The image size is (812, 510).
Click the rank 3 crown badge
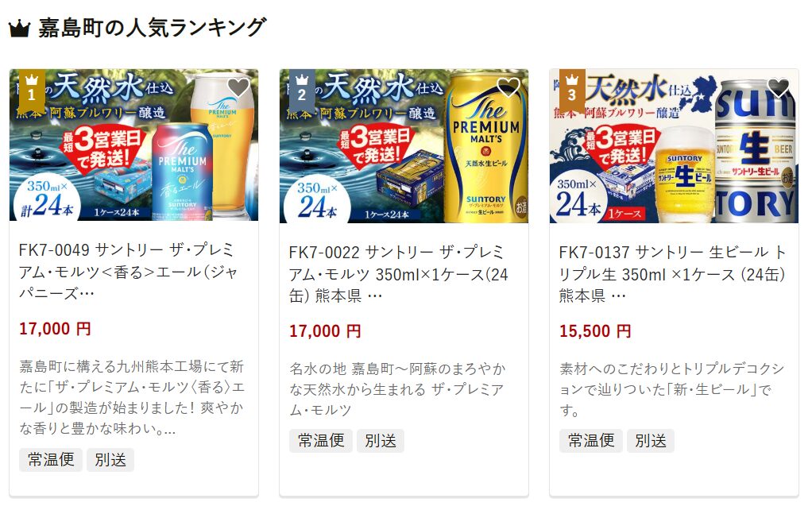click(572, 88)
